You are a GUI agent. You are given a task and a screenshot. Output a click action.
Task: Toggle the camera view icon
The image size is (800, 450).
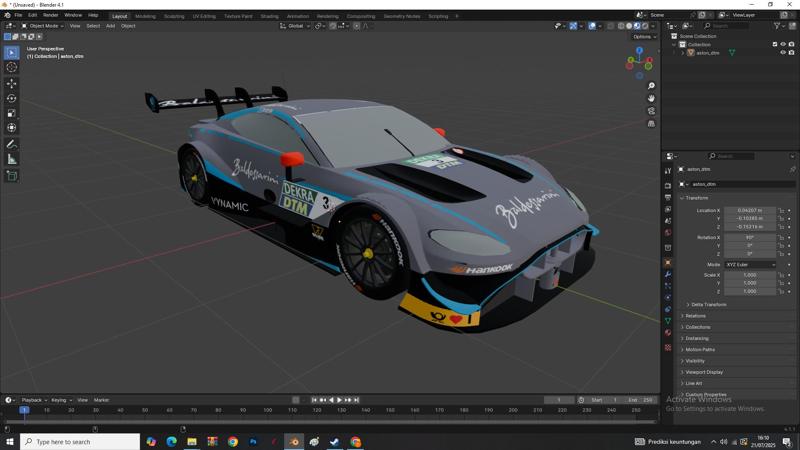click(651, 111)
